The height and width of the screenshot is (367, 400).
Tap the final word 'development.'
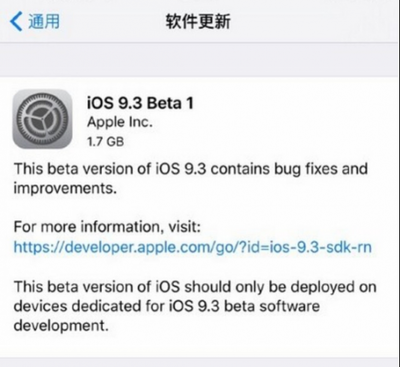(x=61, y=325)
